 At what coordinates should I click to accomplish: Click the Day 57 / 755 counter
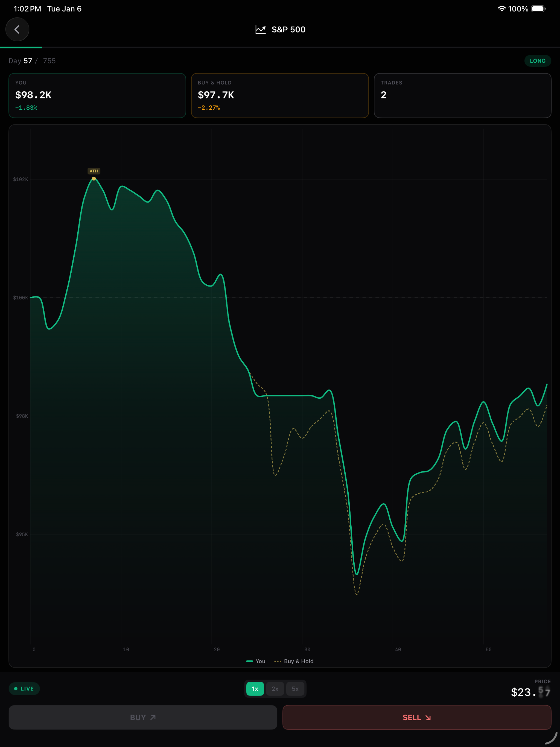click(32, 61)
